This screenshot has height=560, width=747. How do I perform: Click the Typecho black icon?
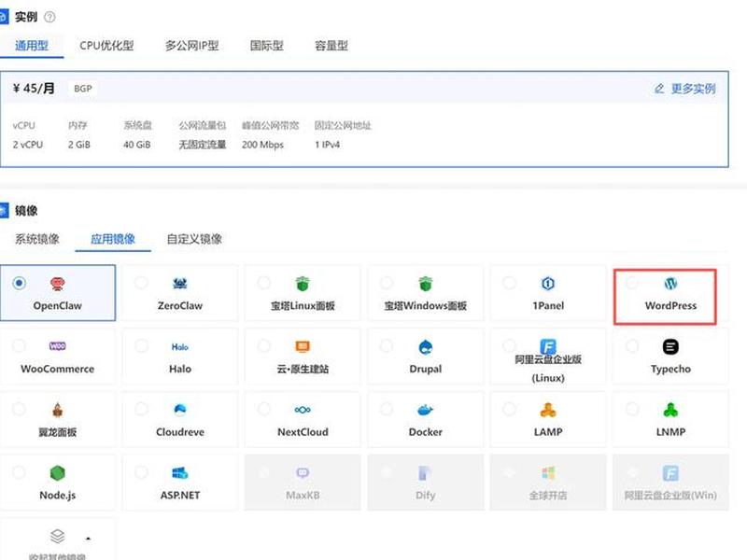pos(670,346)
